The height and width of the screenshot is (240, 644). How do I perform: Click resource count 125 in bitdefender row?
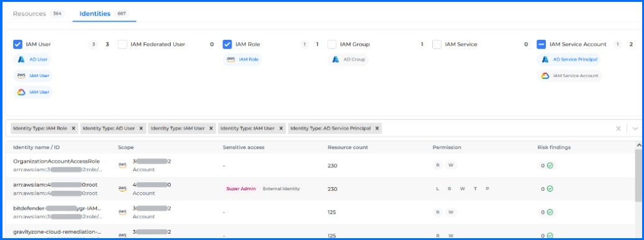tap(332, 213)
